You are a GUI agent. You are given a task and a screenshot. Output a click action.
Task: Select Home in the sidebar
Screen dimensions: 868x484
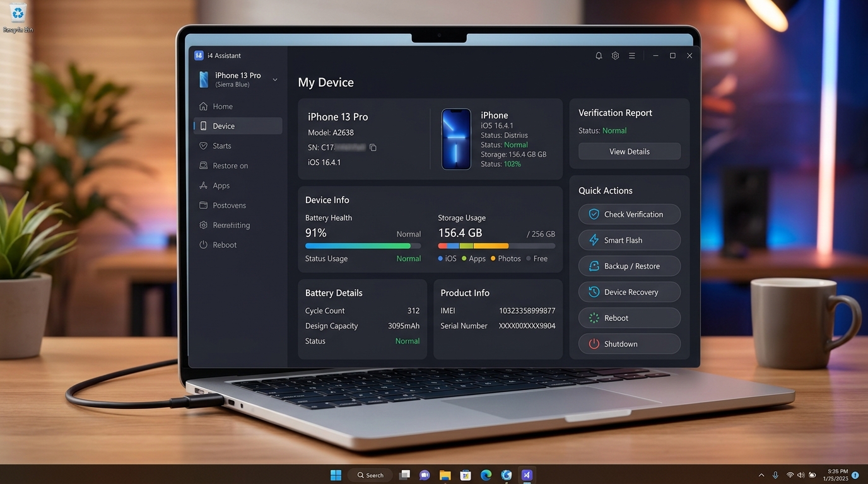pos(223,107)
